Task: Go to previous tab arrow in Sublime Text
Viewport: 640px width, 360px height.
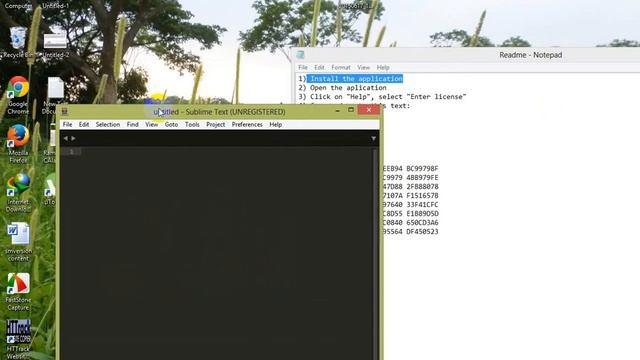Action: pos(66,138)
